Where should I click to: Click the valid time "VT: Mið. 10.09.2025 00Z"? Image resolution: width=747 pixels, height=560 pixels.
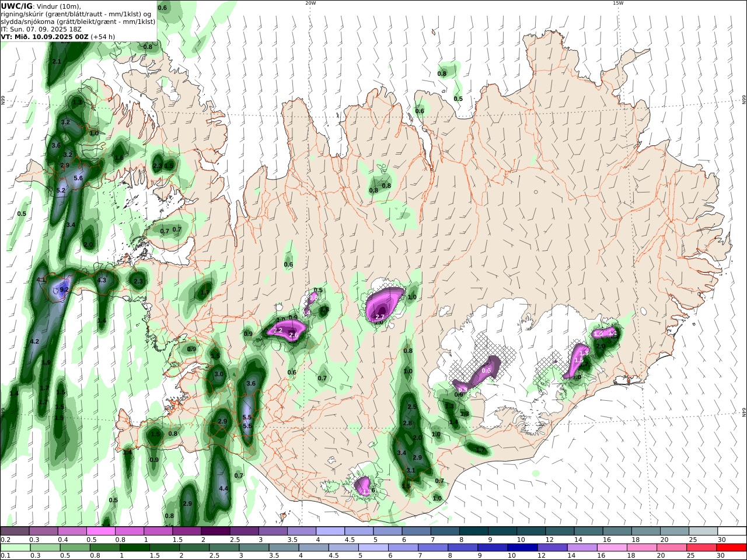coord(45,37)
